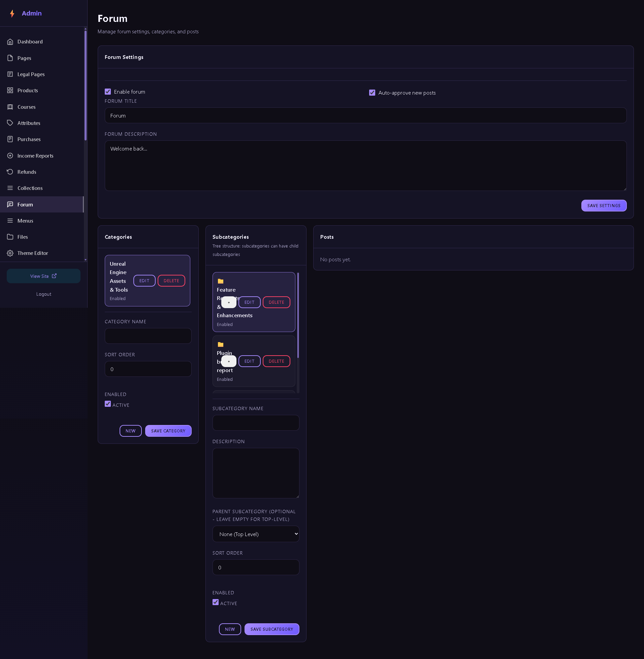Image resolution: width=644 pixels, height=659 pixels.
Task: Click the Files folder icon
Action: [x=10, y=237]
